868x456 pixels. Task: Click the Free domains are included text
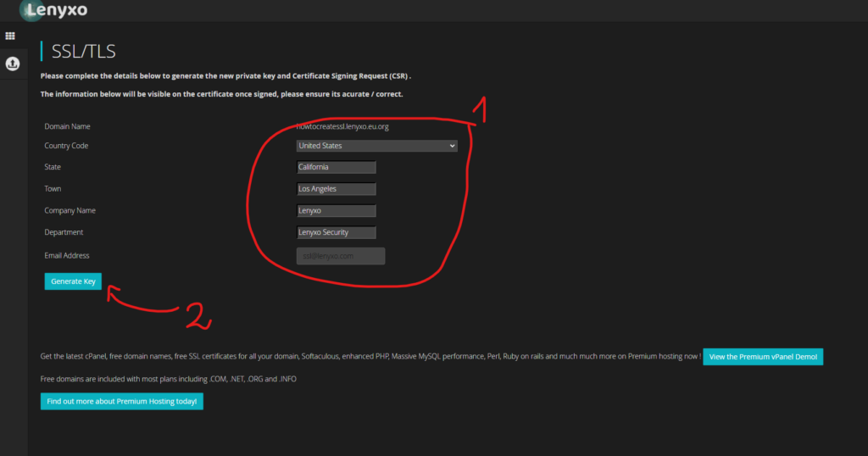tap(169, 379)
